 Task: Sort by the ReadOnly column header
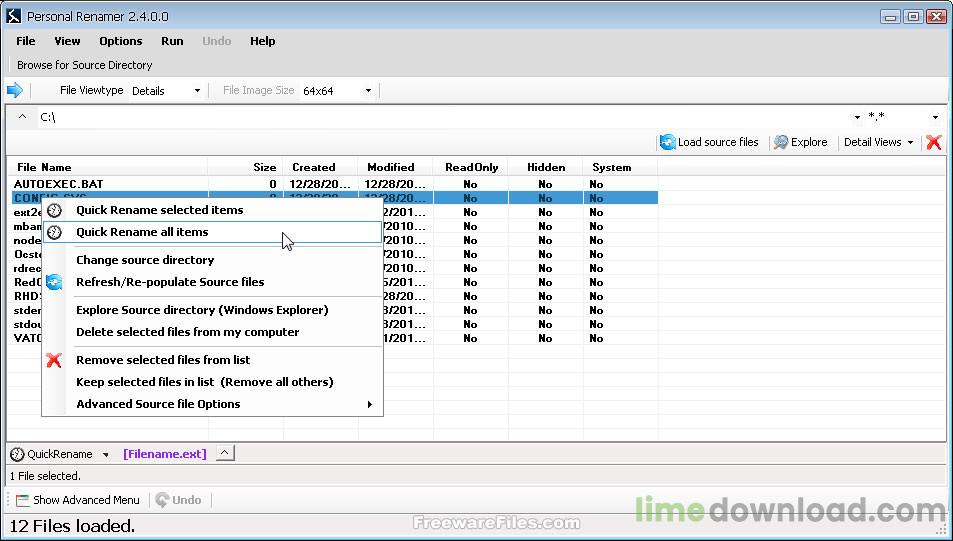tap(470, 167)
